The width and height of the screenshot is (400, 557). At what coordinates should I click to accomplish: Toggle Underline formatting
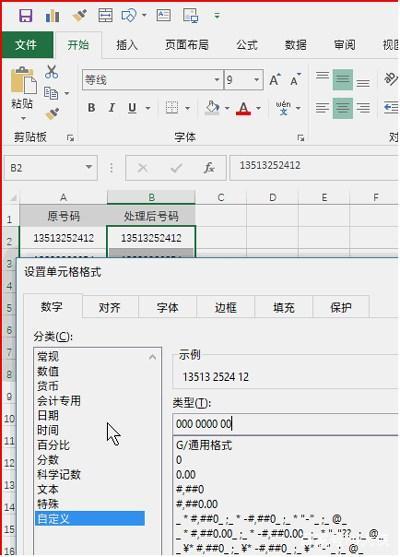click(x=132, y=108)
